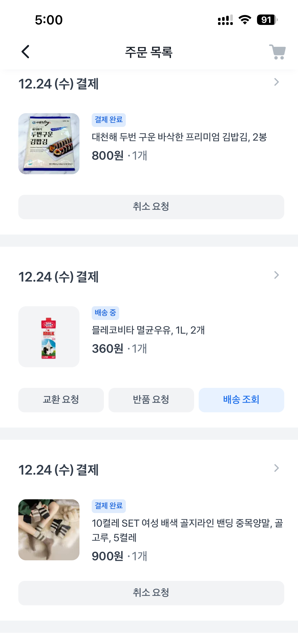Open the seaweed (김밥김) order details chevron
Screen dimensions: 298x644
pos(276,82)
